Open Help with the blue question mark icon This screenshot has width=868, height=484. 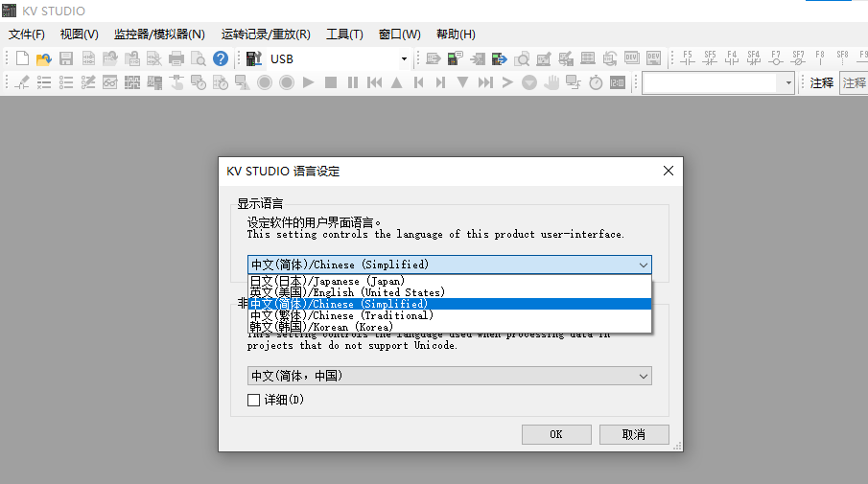tap(221, 59)
